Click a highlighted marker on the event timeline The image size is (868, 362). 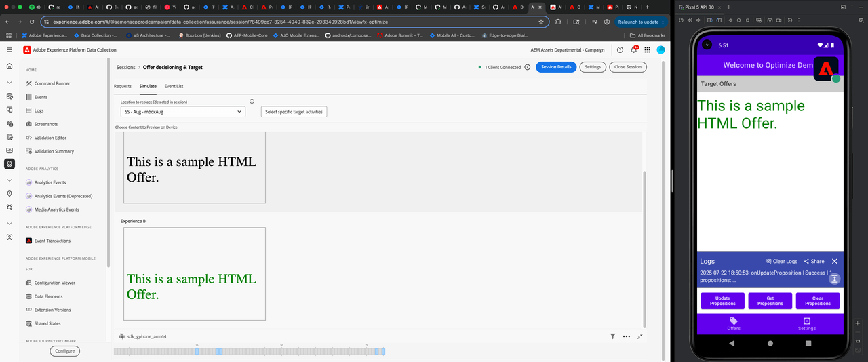coord(219,351)
